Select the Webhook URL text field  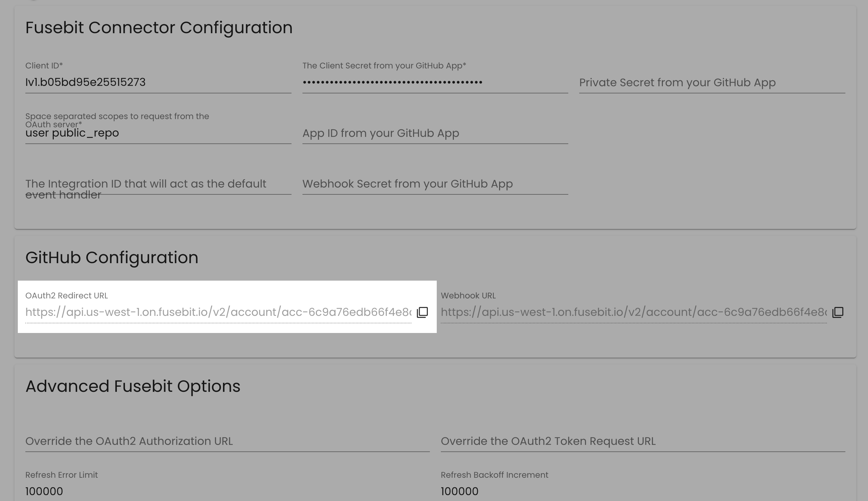[633, 312]
